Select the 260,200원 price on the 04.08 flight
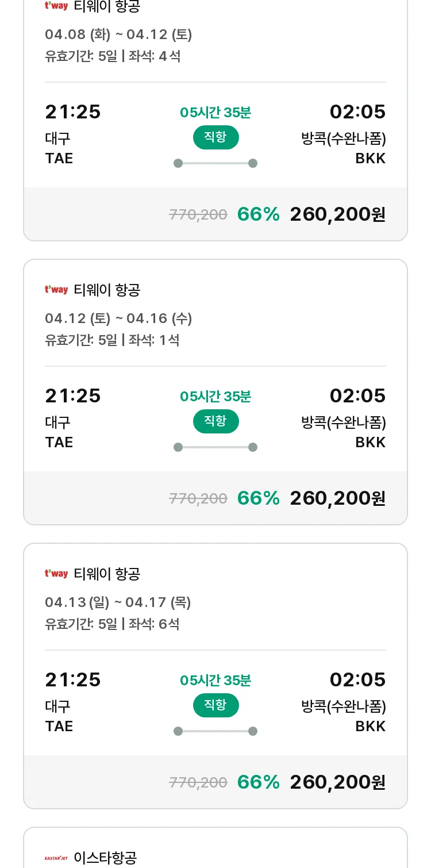431x868 pixels. pyautogui.click(x=338, y=214)
